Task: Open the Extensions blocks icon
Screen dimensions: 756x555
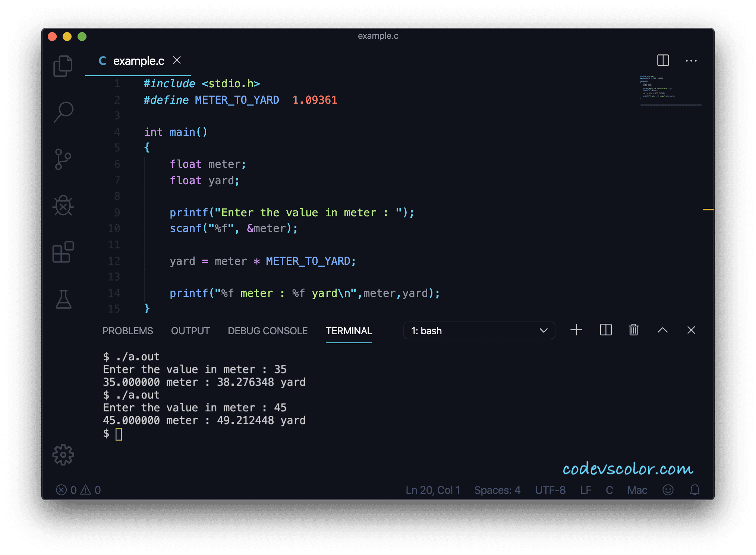Action: tap(63, 252)
